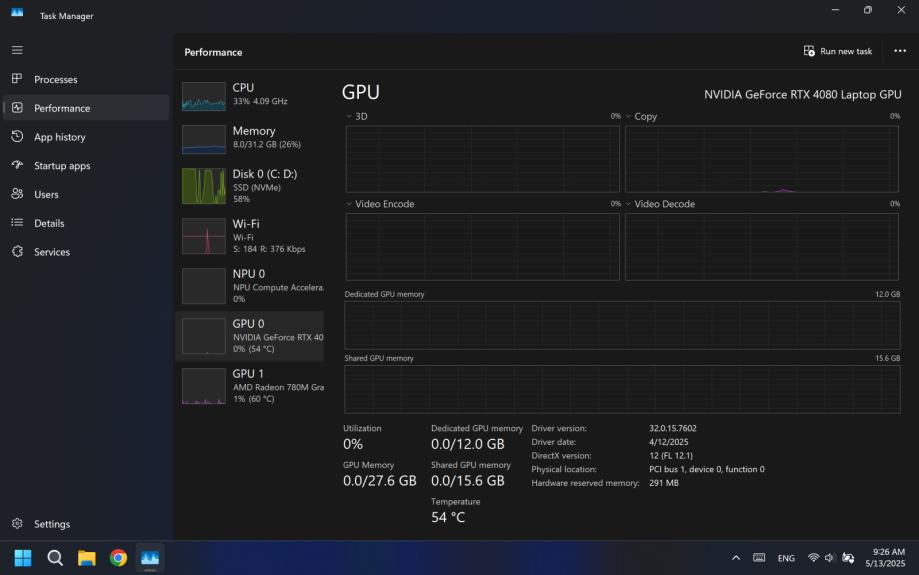Navigate to Services page
Viewport: 919px width, 575px height.
pos(86,251)
